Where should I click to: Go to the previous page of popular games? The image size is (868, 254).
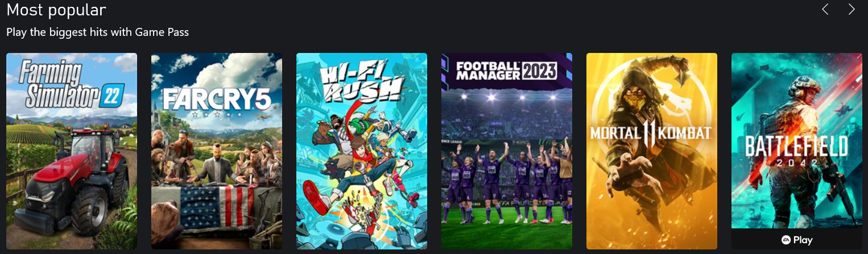(x=825, y=9)
